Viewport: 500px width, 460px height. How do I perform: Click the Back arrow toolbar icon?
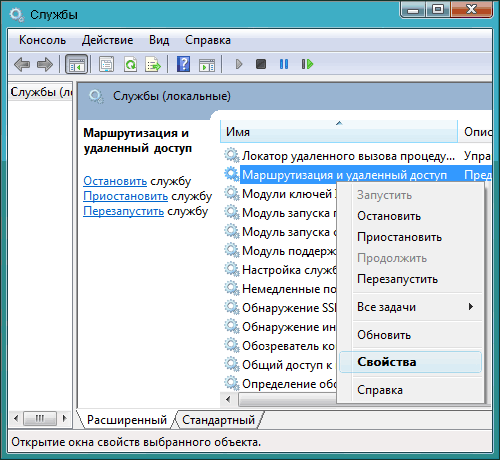point(22,64)
